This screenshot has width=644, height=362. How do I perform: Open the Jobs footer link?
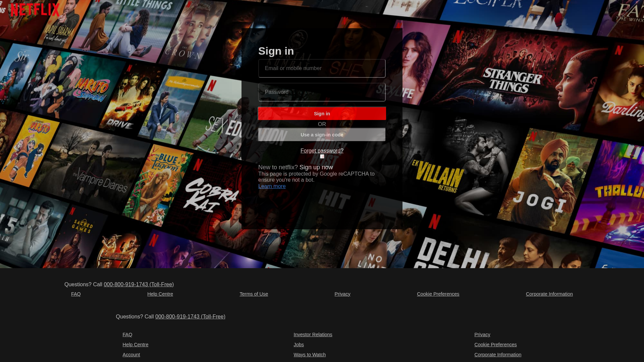(299, 345)
